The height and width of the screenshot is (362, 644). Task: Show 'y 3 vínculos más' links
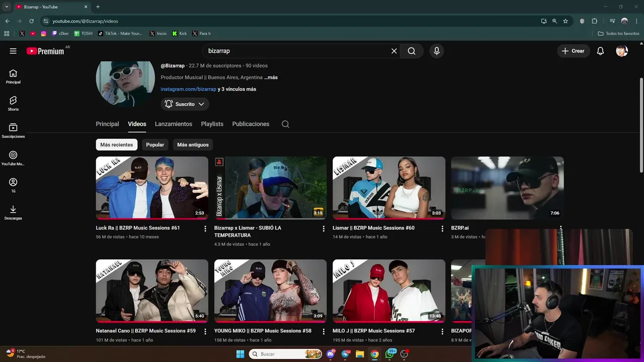click(x=237, y=89)
